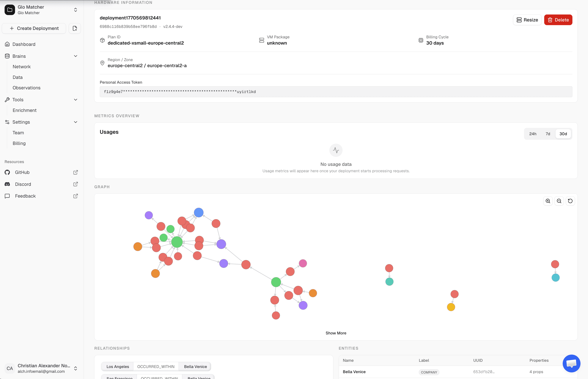The width and height of the screenshot is (588, 379).
Task: Switch usage range to 7d
Action: 548,134
